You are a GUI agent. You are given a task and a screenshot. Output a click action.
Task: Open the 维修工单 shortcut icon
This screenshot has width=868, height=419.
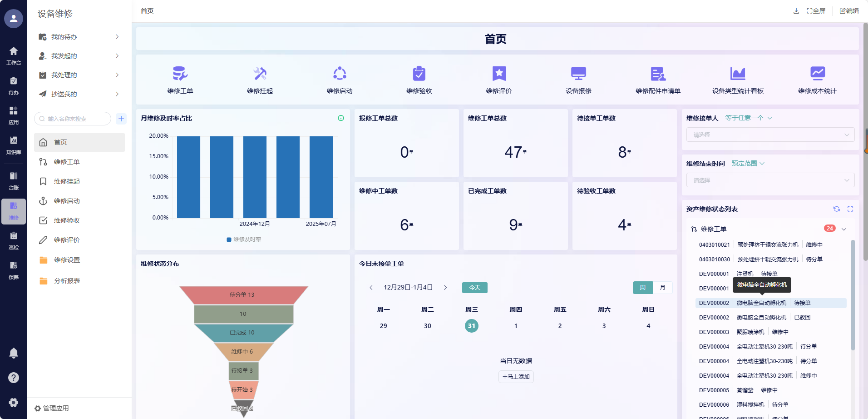click(180, 74)
